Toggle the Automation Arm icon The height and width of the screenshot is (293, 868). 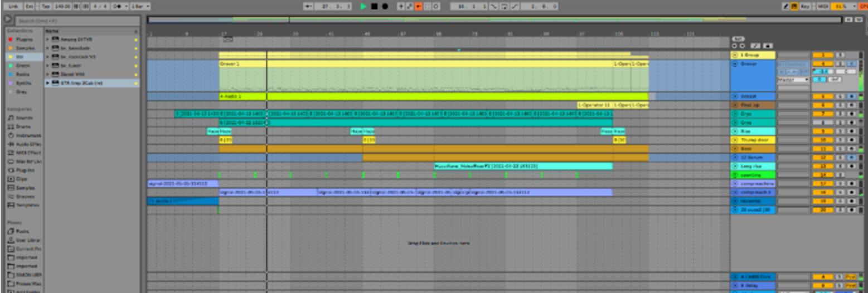point(410,6)
